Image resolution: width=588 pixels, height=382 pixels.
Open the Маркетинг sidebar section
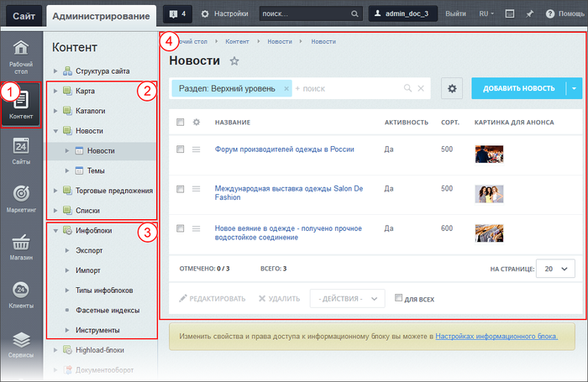pos(21,199)
